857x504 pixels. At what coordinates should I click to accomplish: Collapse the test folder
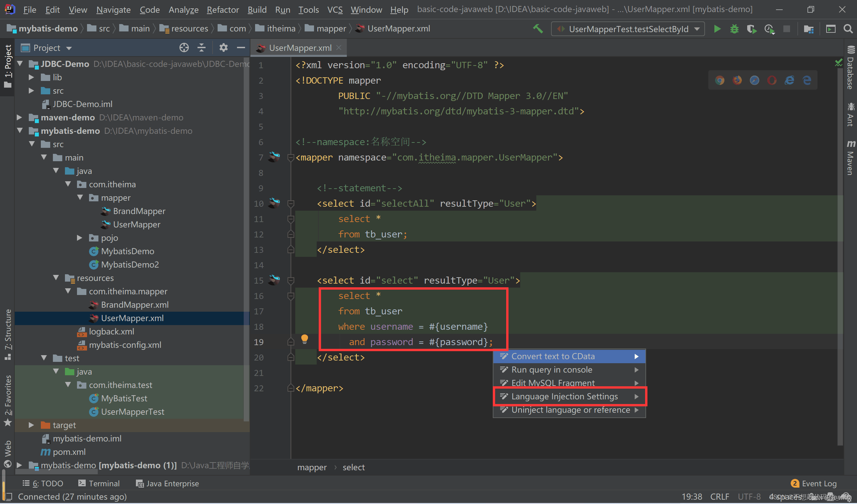point(44,358)
